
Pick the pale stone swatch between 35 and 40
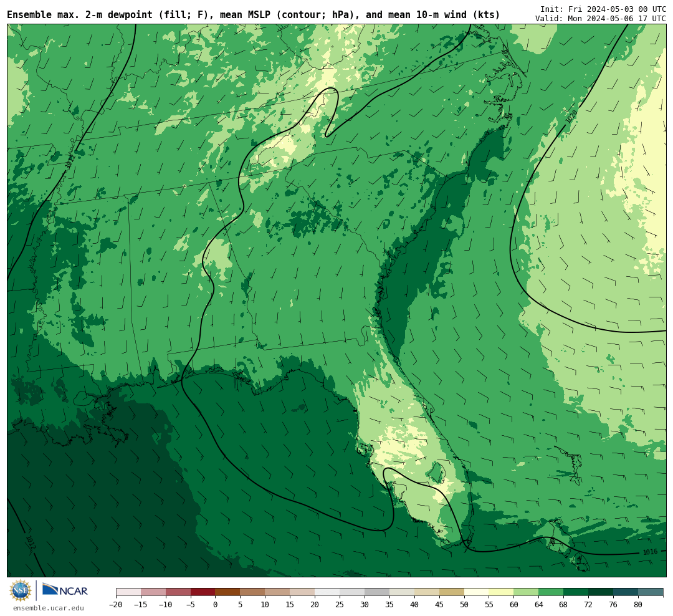pyautogui.click(x=402, y=592)
